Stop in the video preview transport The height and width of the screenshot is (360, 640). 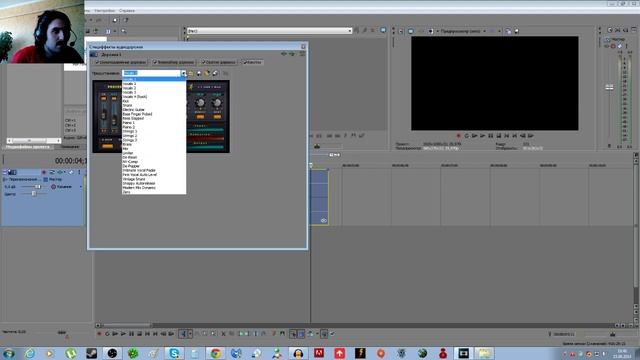tap(499, 136)
